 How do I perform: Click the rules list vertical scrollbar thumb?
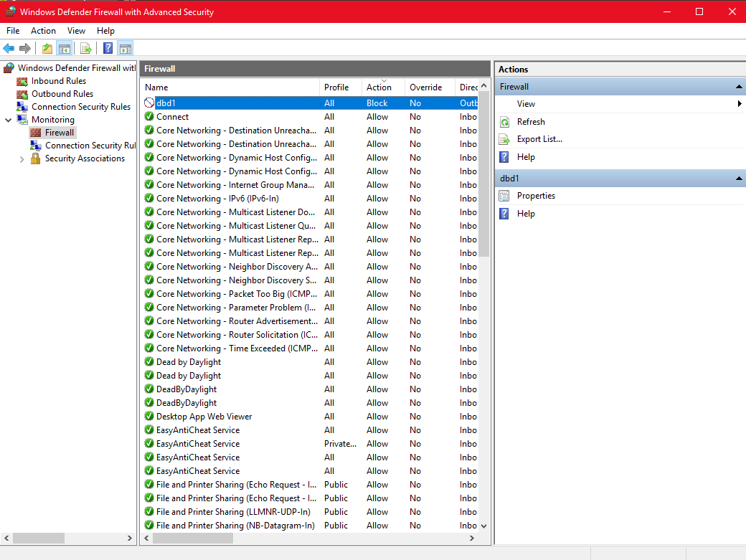[x=484, y=174]
